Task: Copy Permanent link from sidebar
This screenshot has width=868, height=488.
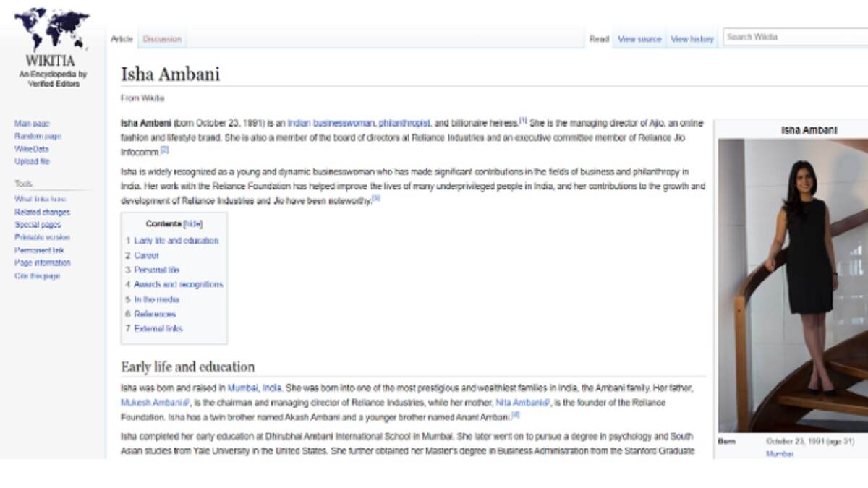Action: tap(39, 250)
